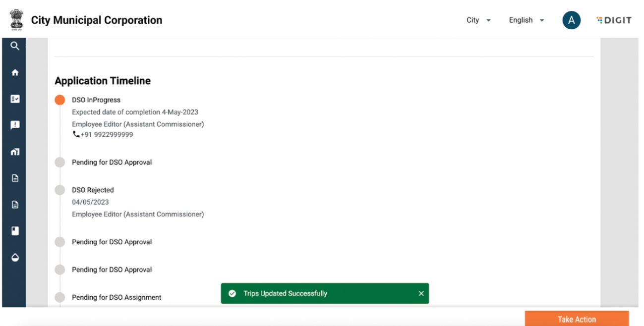Click the orange DSO InProgress timeline marker
This screenshot has height=326, width=644.
[60, 100]
